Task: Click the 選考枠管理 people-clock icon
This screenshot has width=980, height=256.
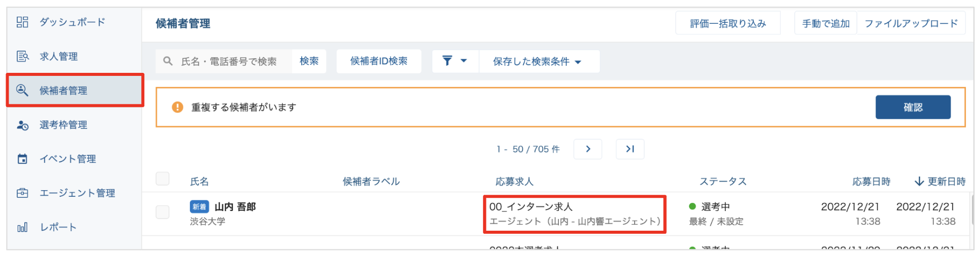Action: pos(22,125)
